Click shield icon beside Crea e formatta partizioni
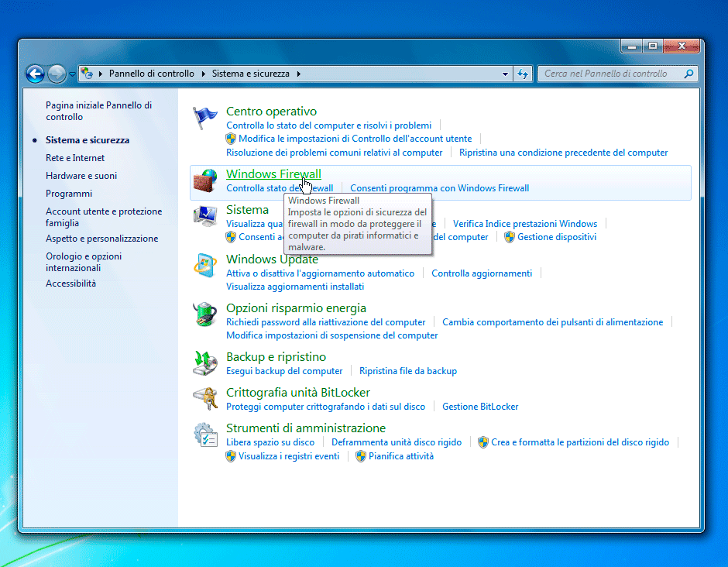Viewport: 728px width, 567px height. tap(483, 442)
